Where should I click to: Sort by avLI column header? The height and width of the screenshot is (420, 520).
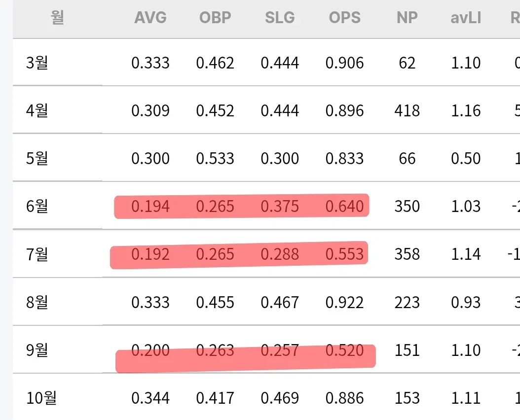(466, 18)
